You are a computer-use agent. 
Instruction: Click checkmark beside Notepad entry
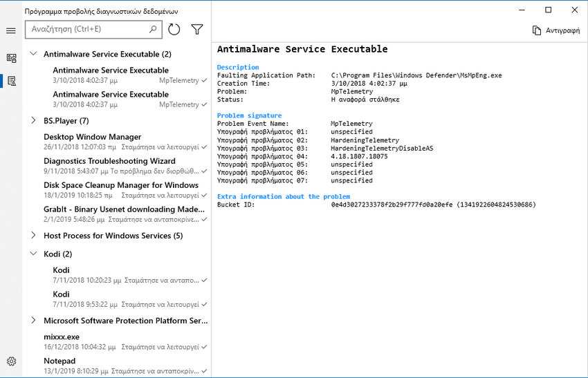[x=204, y=371]
